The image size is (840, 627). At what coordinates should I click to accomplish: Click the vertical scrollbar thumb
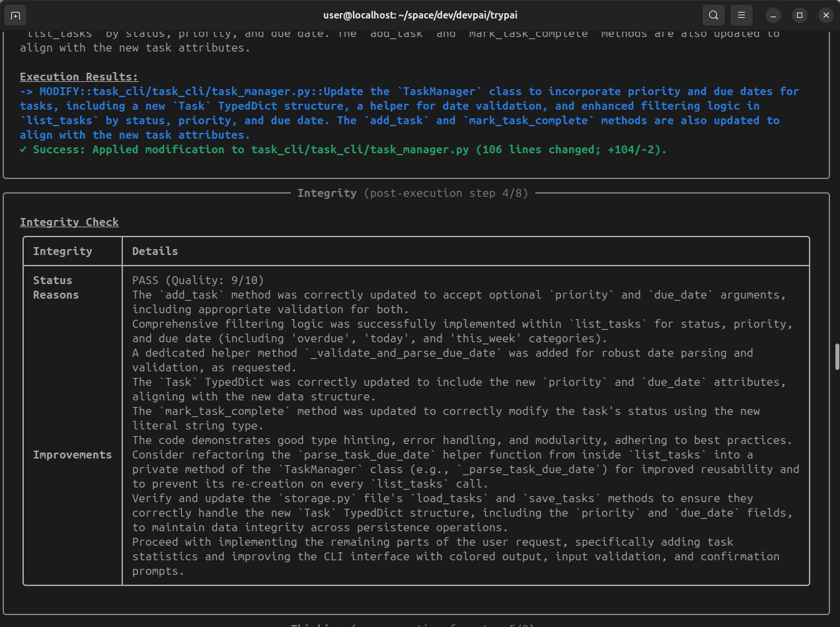pyautogui.click(x=837, y=357)
